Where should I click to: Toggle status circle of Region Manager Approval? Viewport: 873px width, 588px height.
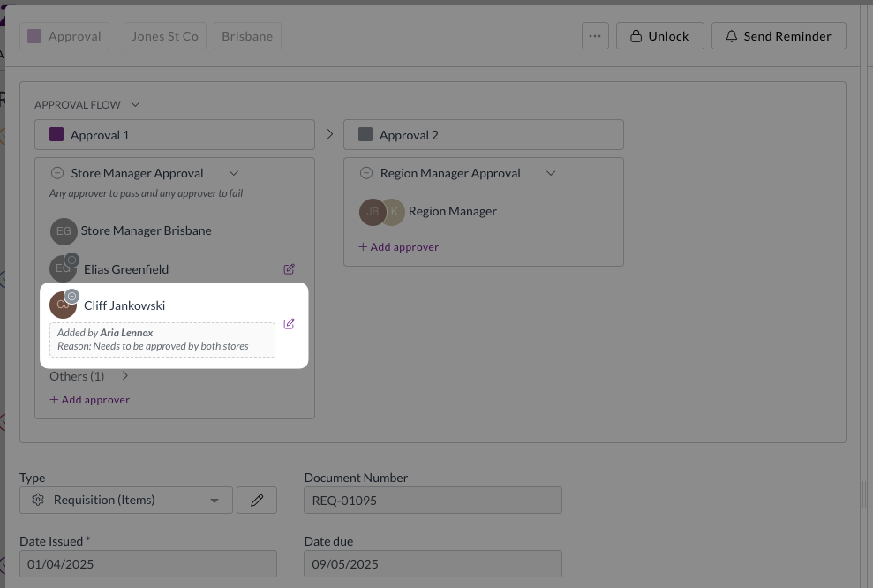tap(365, 173)
